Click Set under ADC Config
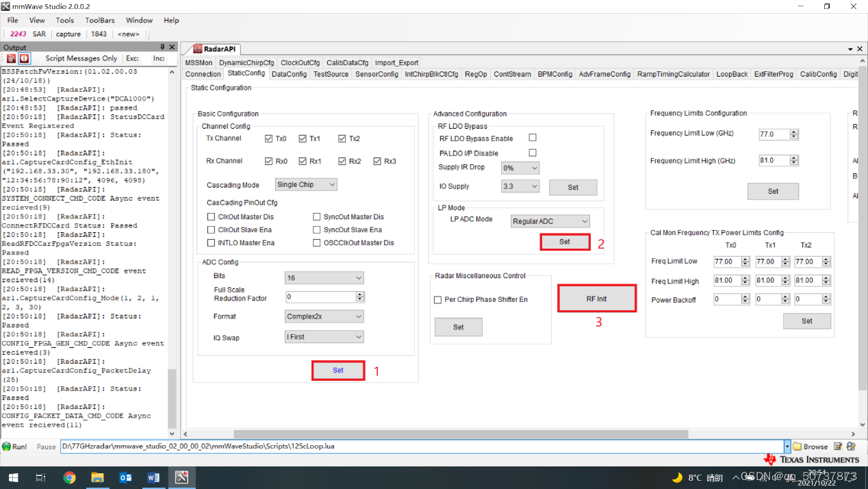The image size is (868, 489). point(338,371)
